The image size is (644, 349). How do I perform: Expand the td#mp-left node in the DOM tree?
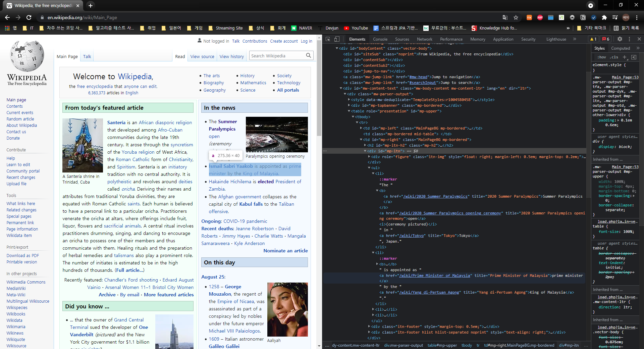[361, 128]
